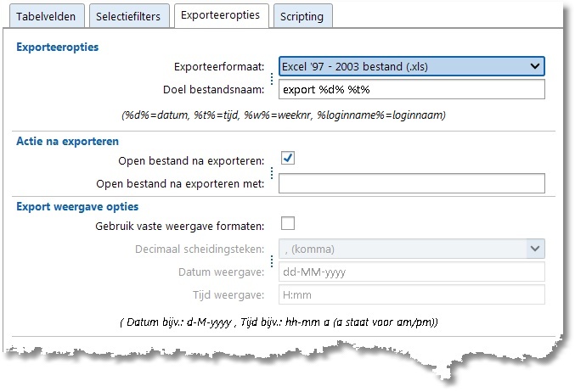Click the Tijd weergave input field
Screen dimensions: 575x392
[412, 294]
